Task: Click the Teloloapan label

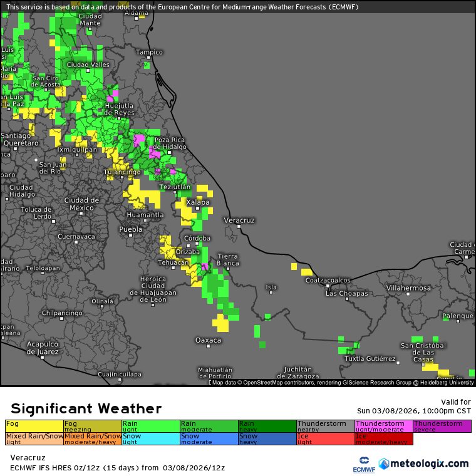Action: (x=43, y=268)
